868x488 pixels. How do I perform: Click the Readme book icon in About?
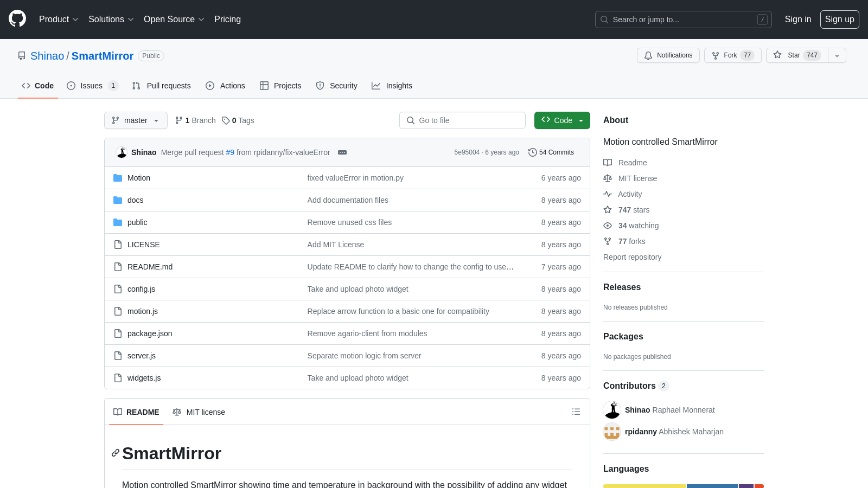click(x=608, y=163)
